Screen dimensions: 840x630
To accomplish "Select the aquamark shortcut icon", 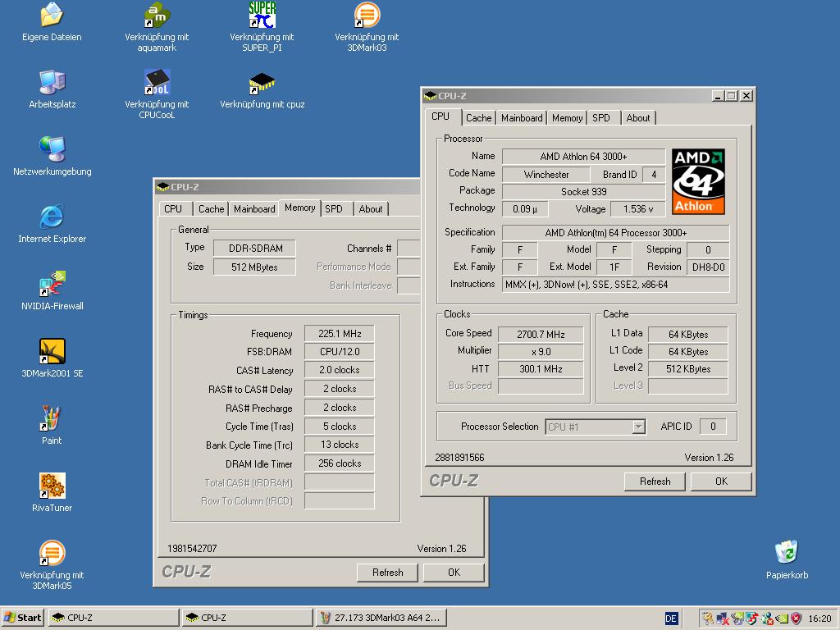I will pos(157,15).
